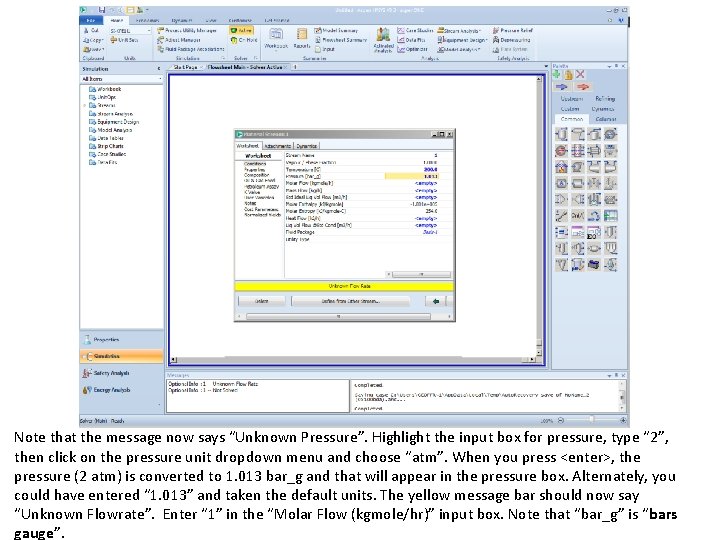Open Flowsheet Summary in the ribbon
The height and width of the screenshot is (540, 720).
point(341,40)
